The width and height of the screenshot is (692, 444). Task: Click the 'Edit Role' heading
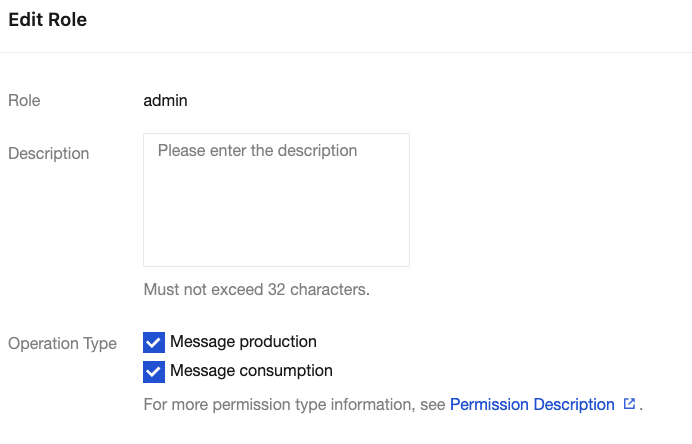tap(47, 20)
